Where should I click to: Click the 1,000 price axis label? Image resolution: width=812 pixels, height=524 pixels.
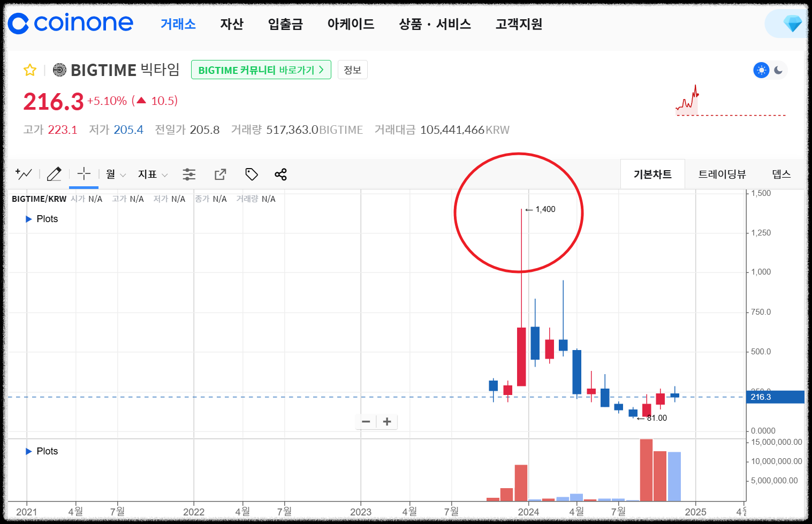pos(761,272)
